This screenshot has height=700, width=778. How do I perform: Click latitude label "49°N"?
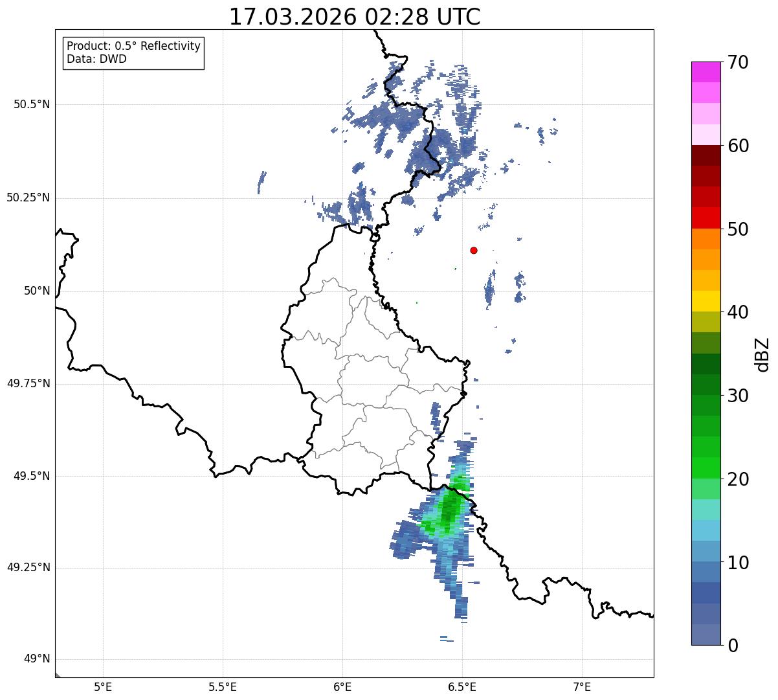(36, 659)
